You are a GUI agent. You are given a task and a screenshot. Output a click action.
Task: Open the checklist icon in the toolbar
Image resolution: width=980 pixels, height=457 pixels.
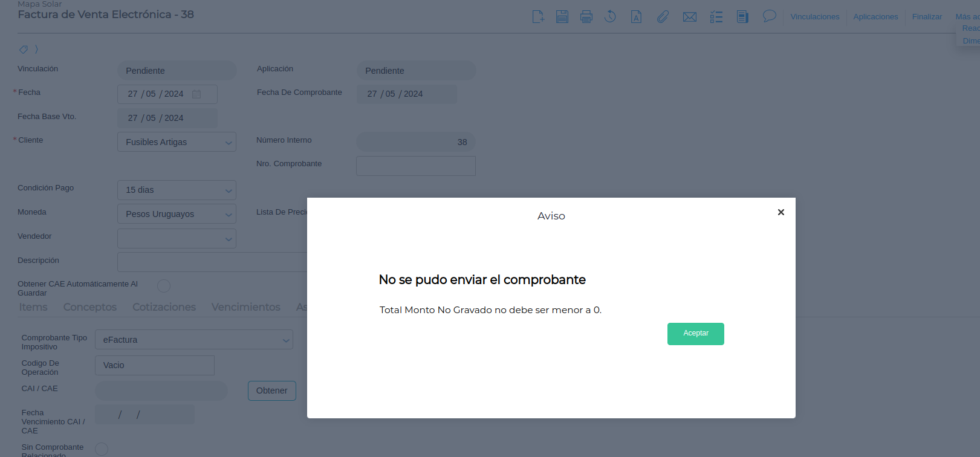pos(716,17)
